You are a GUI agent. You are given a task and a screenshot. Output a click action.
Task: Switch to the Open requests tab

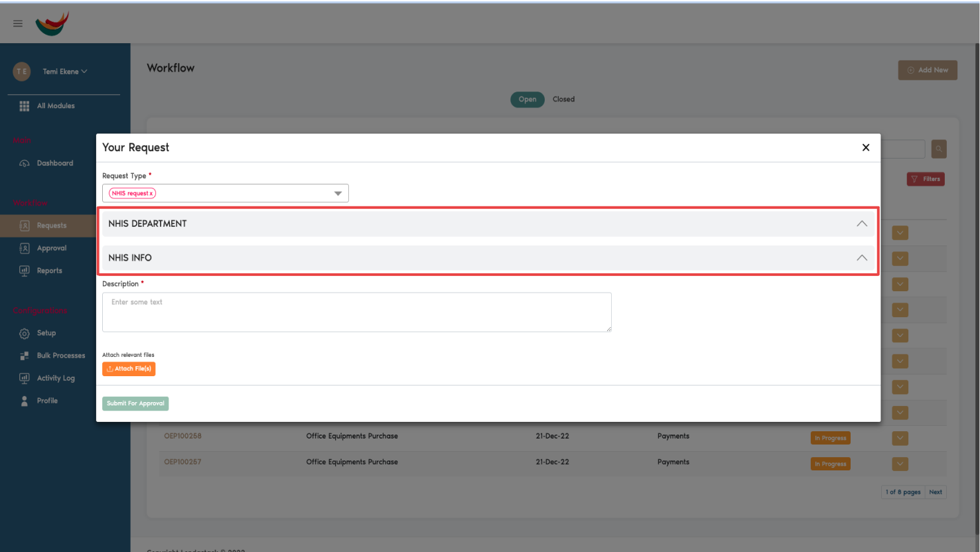(527, 99)
